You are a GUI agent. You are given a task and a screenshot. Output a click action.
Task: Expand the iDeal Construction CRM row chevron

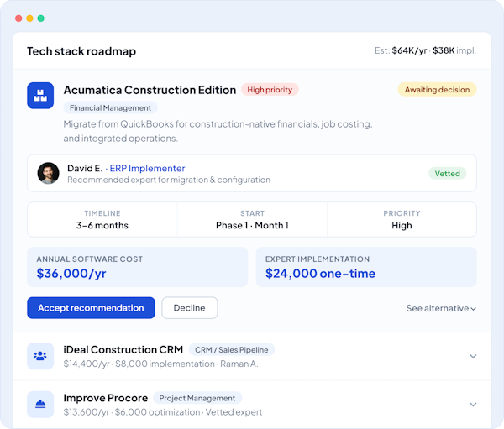point(473,356)
